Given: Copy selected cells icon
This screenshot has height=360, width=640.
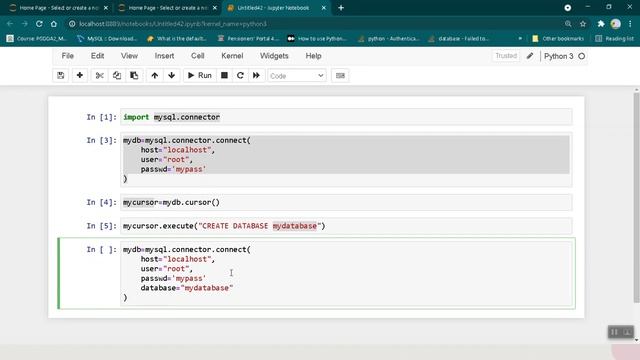Looking at the screenshot, I should (117, 76).
